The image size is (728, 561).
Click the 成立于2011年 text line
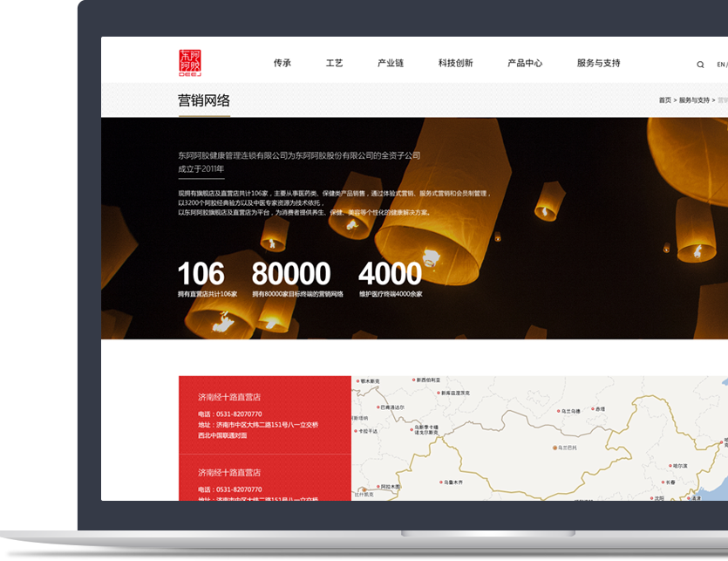coord(201,168)
